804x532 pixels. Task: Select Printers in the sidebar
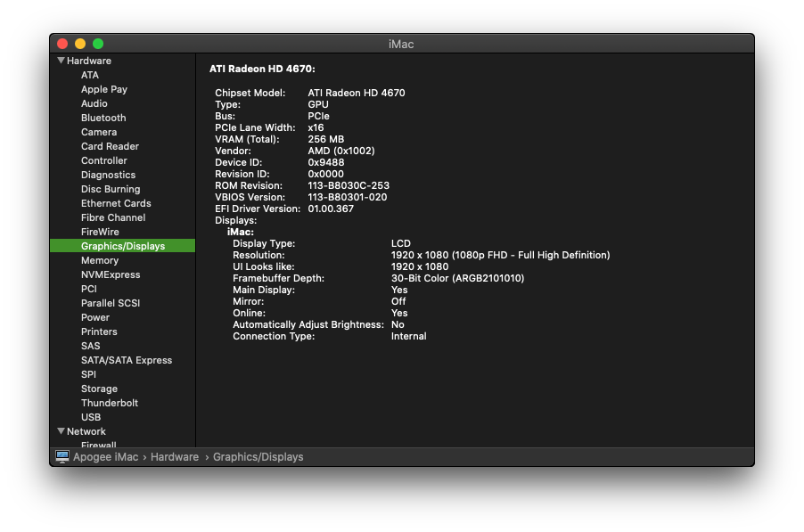[x=99, y=331]
